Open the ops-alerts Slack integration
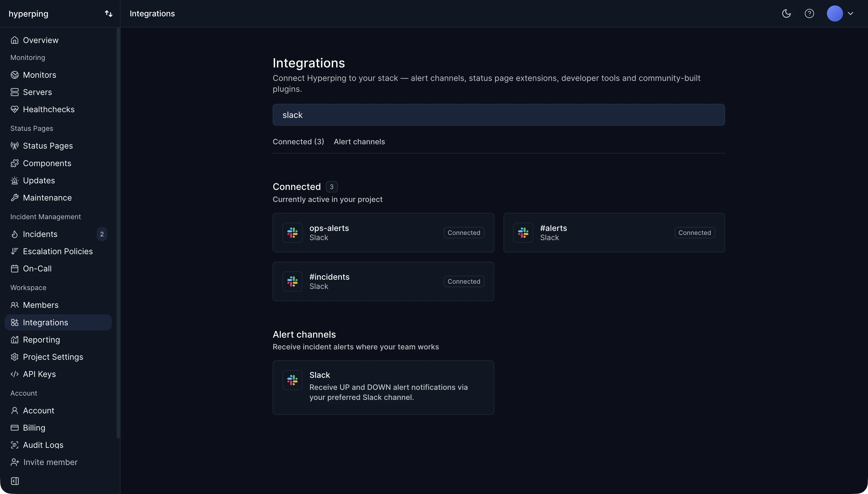This screenshot has height=494, width=868. click(x=383, y=233)
